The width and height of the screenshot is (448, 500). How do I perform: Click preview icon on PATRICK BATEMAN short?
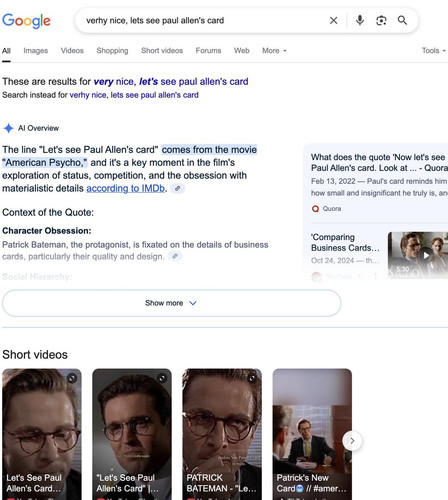252,378
